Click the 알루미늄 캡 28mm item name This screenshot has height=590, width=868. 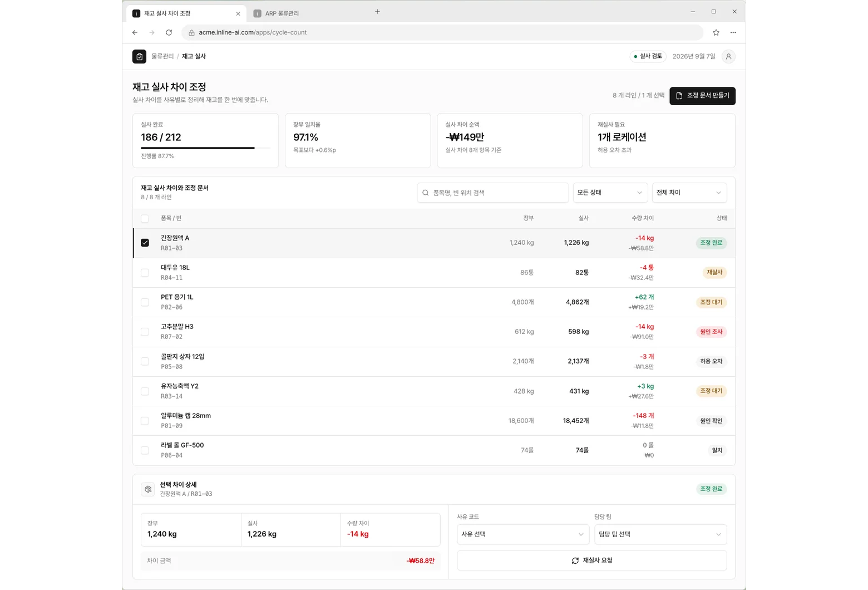tap(186, 416)
